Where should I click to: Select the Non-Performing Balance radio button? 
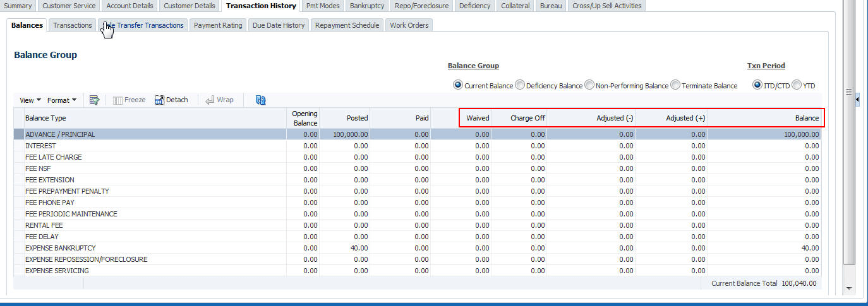click(589, 85)
